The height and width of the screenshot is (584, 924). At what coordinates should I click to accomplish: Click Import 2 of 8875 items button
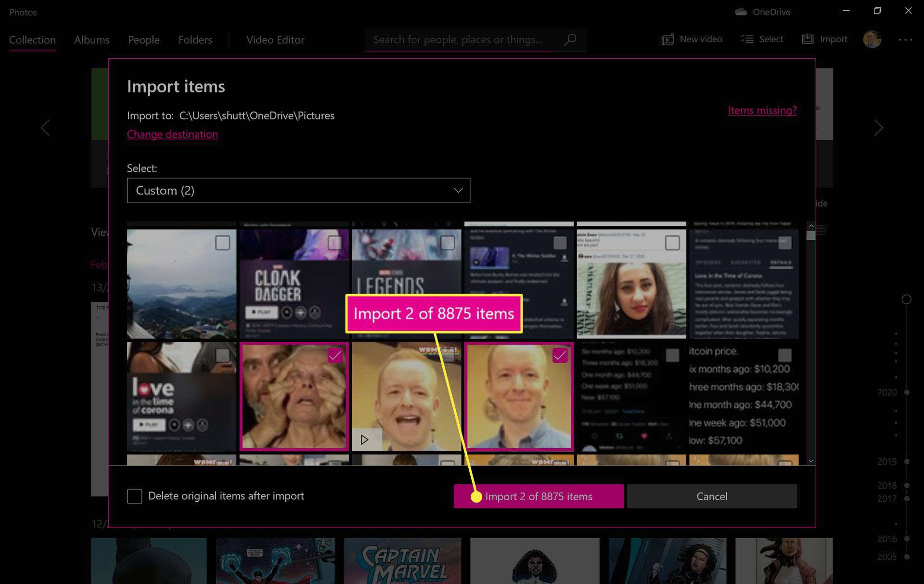click(538, 496)
